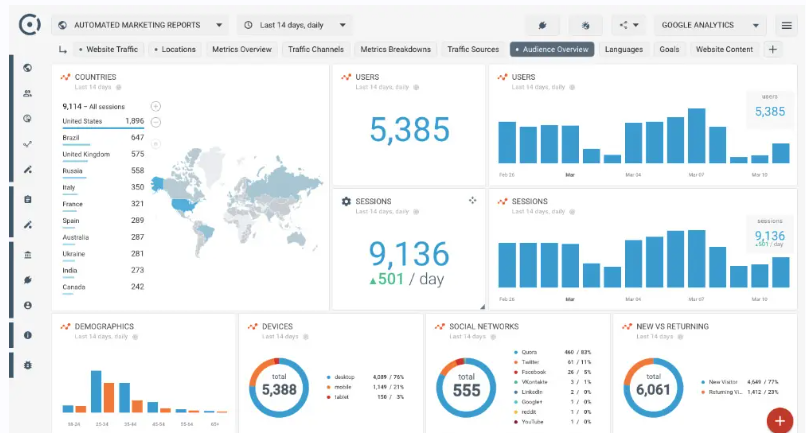Open the Traffic Channels tab
Image resolution: width=806 pixels, height=433 pixels.
(x=316, y=49)
